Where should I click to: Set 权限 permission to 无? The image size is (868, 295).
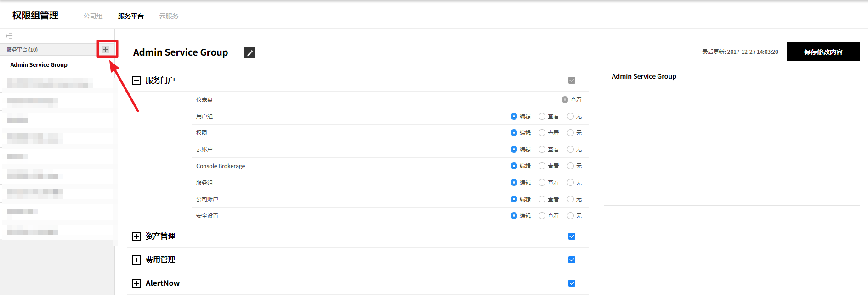pyautogui.click(x=570, y=133)
